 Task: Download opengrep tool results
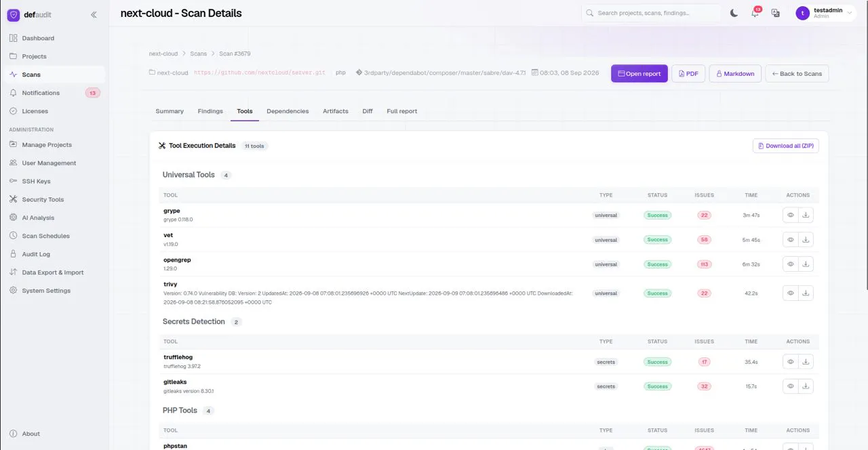(806, 264)
